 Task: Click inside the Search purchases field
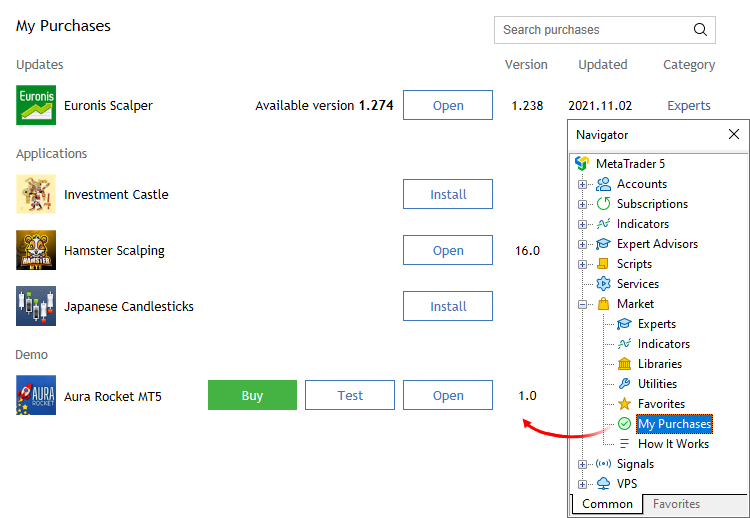605,30
